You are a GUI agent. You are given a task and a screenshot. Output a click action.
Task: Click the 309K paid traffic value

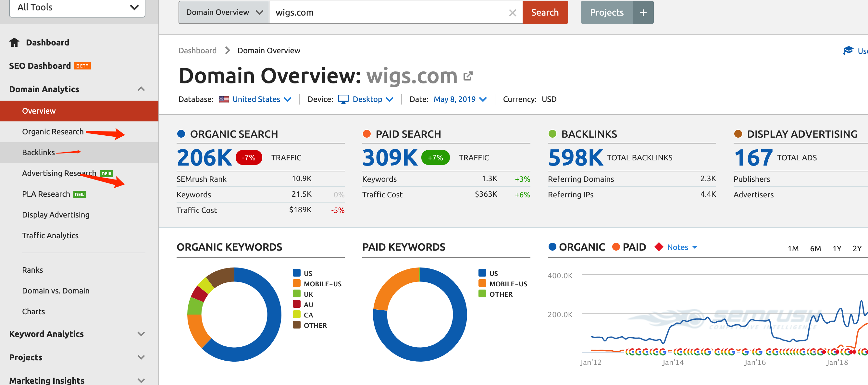(x=390, y=158)
